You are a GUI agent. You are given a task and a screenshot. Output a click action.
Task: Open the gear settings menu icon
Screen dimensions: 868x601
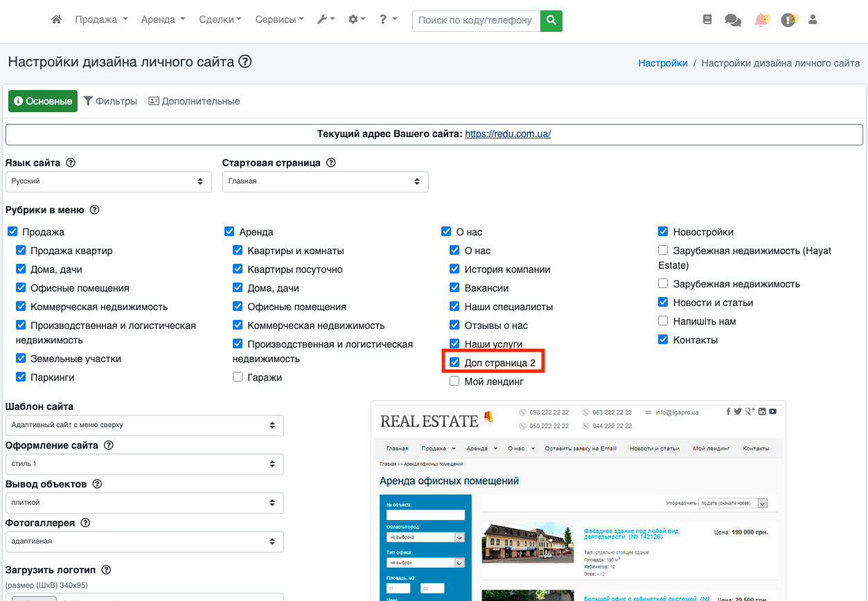(356, 20)
